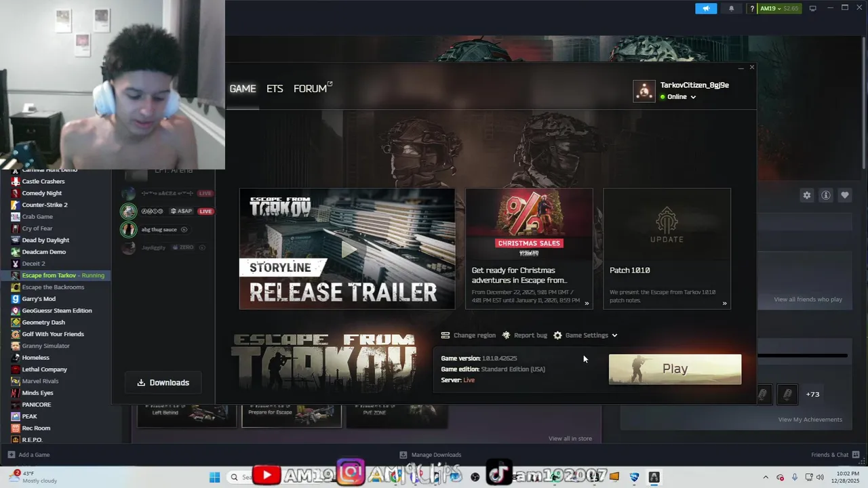Select PEAK in library list
The height and width of the screenshot is (488, 868).
[29, 416]
